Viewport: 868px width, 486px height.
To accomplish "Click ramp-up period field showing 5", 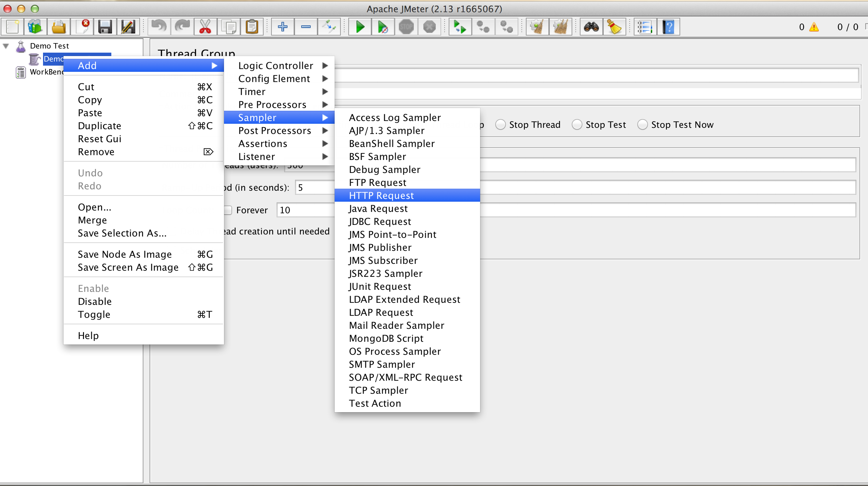I will 315,188.
